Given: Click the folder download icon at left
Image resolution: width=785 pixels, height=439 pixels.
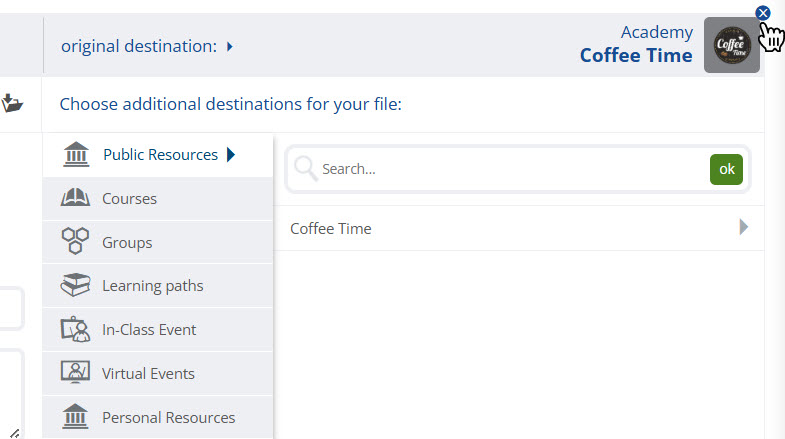Looking at the screenshot, I should click(x=12, y=103).
